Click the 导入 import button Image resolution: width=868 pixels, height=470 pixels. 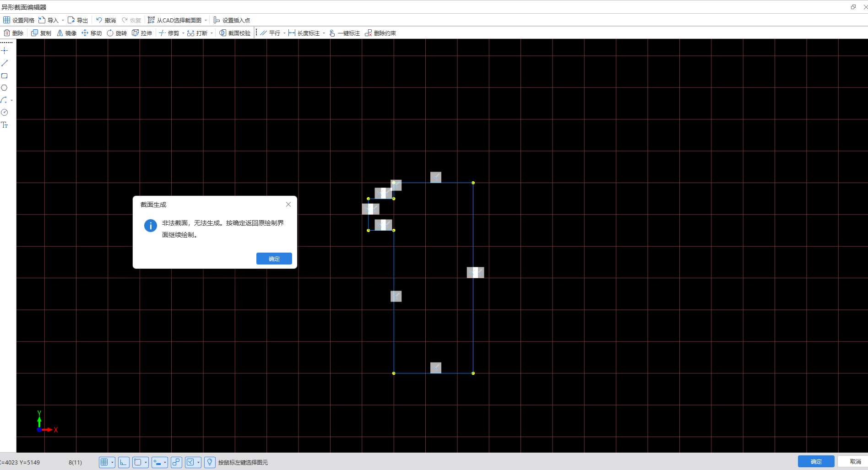49,20
